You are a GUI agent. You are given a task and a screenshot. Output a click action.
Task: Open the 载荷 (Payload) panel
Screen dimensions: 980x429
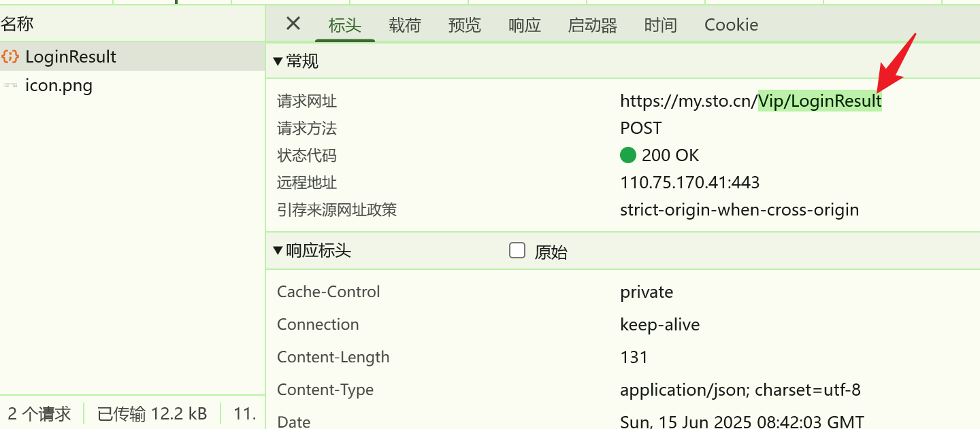click(405, 24)
